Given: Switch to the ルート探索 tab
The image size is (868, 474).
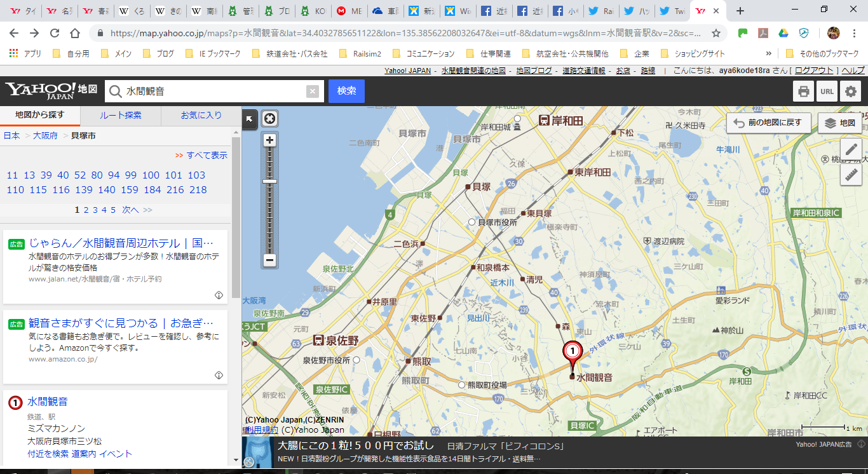Looking at the screenshot, I should [121, 116].
